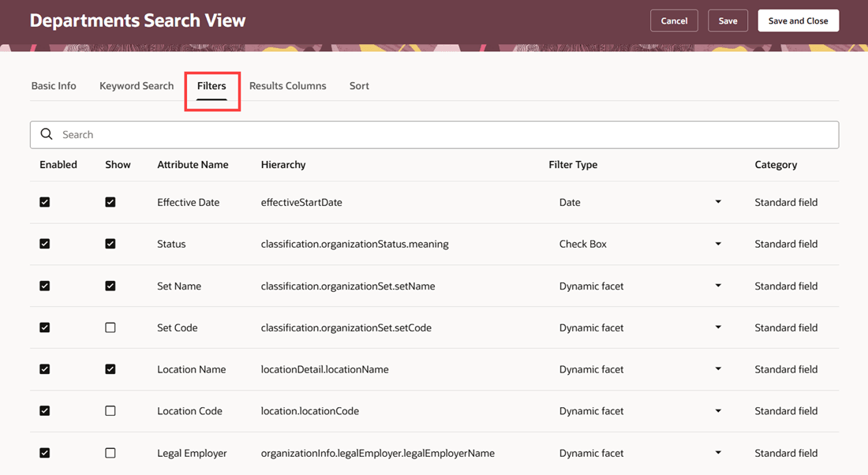Click classification.organizationSet.setCode hierarchy text
Viewport: 868px width, 475px height.
click(346, 327)
